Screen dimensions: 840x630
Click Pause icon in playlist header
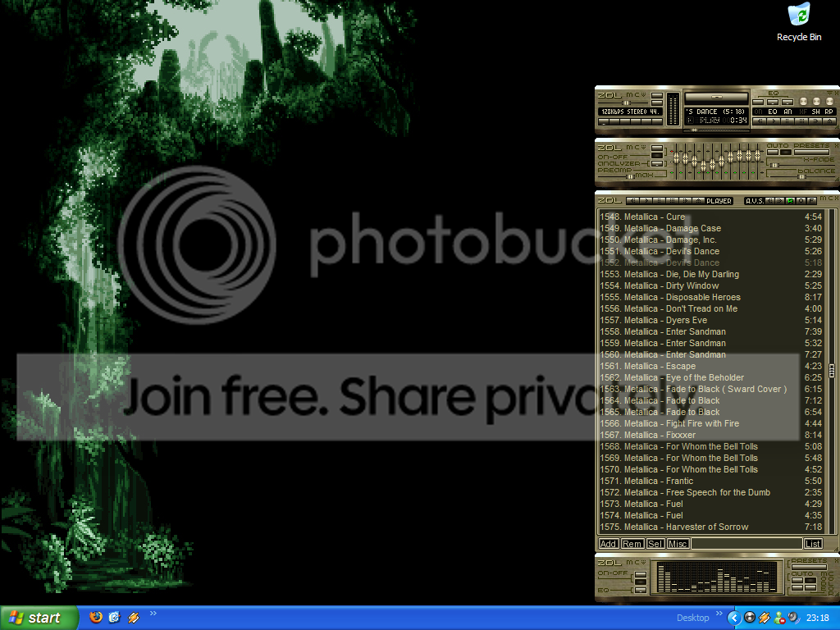(x=660, y=201)
